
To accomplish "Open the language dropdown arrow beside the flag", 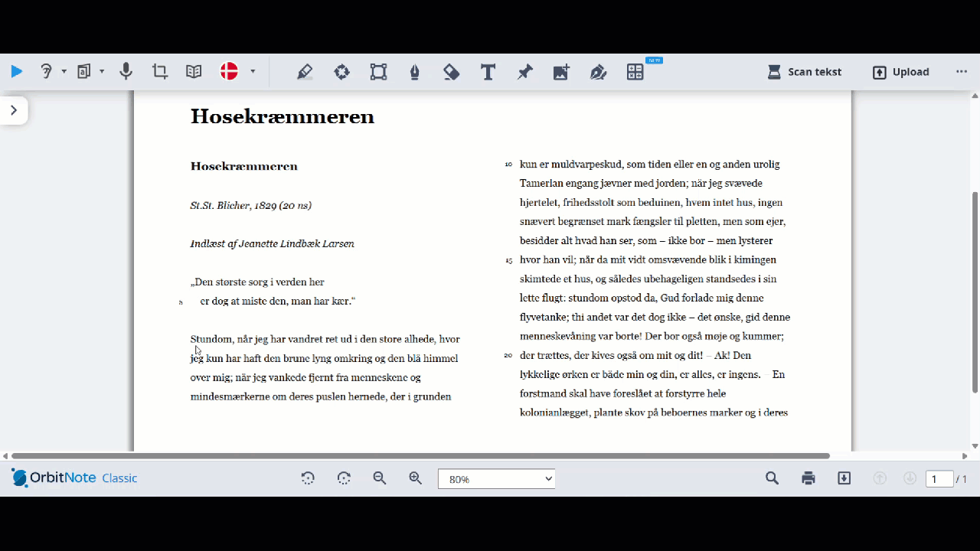I will click(x=253, y=72).
